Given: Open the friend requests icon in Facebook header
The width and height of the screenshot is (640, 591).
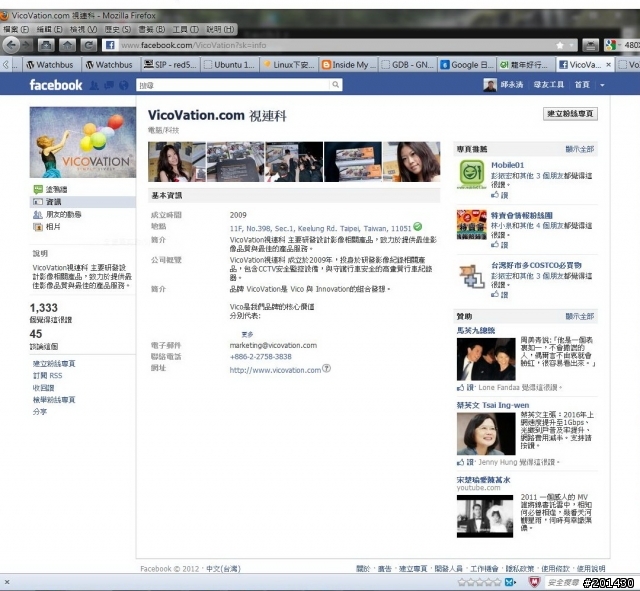Looking at the screenshot, I should point(94,85).
